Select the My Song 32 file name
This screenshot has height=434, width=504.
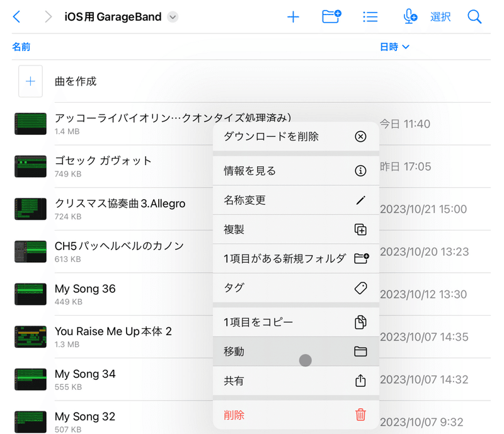point(85,416)
